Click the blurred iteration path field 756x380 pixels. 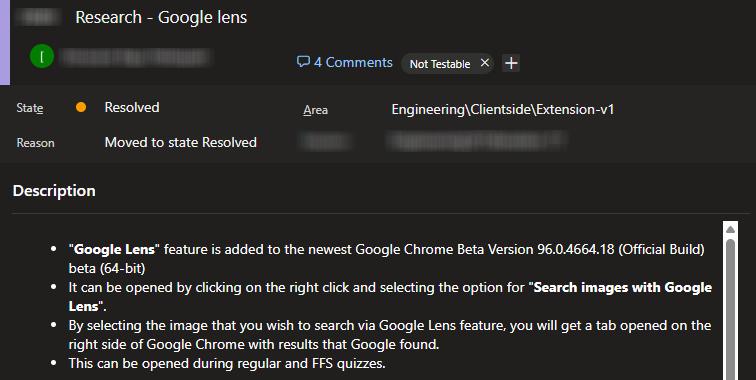[x=475, y=141]
